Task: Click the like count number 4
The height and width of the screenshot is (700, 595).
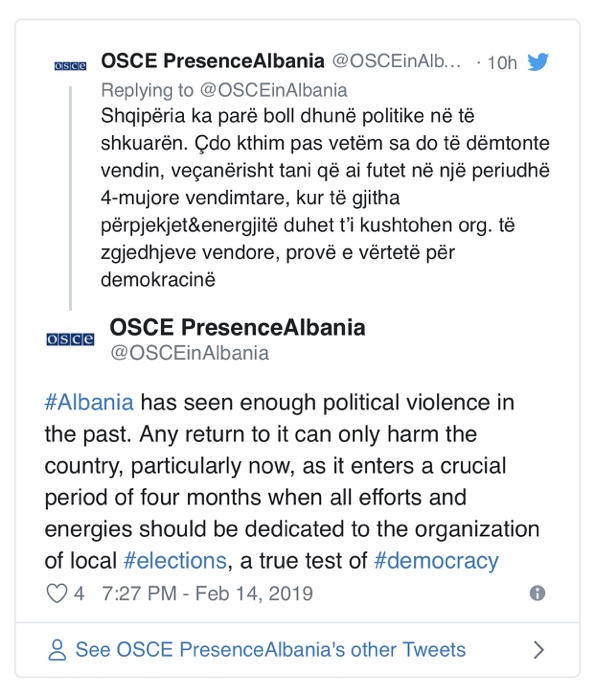Action: pos(79,594)
